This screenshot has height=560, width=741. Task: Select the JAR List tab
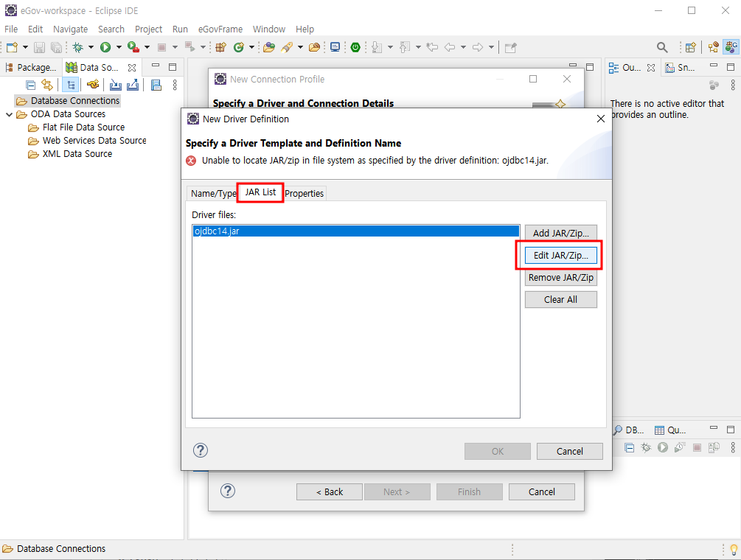click(x=260, y=192)
